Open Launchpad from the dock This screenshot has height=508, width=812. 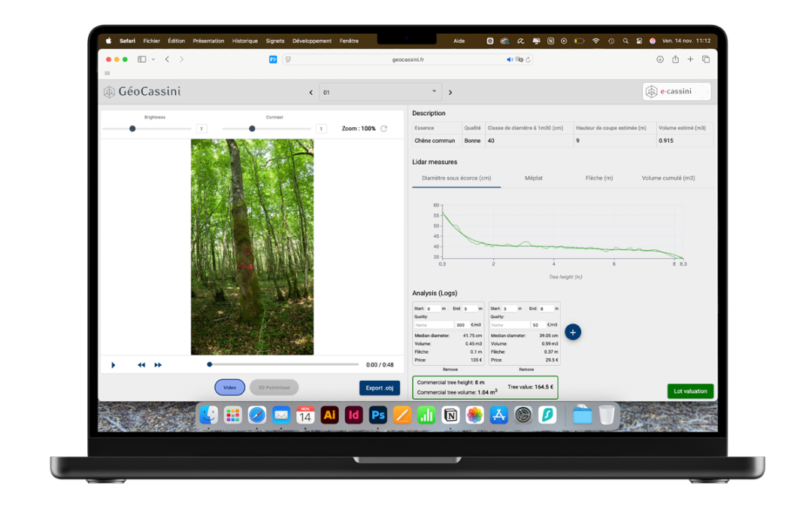233,415
